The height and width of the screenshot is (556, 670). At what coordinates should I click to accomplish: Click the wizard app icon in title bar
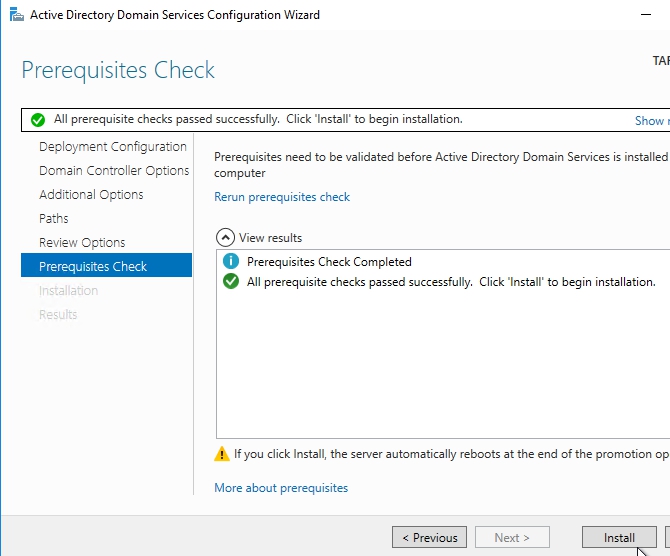coord(16,15)
